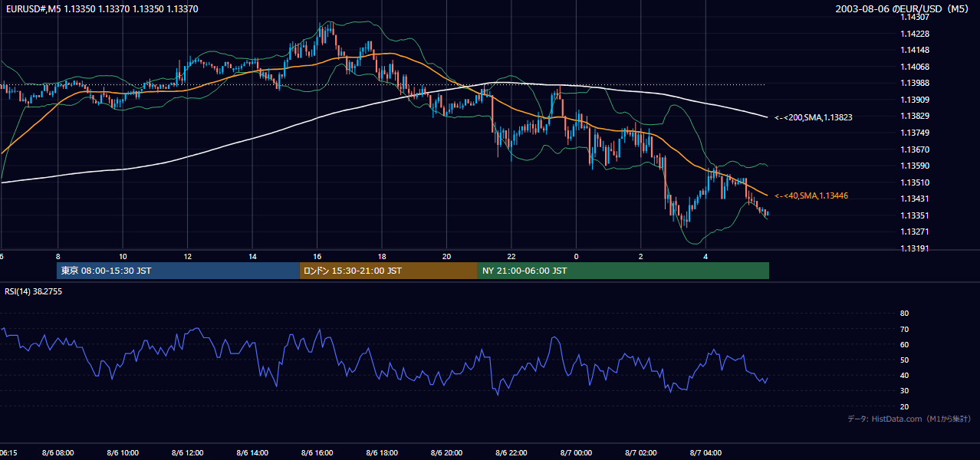Screen dimensions: 980x460
Task: Click RSI scale value 20
Action: point(904,406)
